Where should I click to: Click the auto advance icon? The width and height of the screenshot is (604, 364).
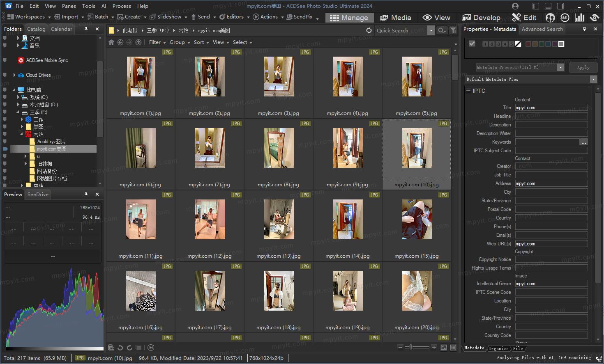pyautogui.click(x=151, y=348)
